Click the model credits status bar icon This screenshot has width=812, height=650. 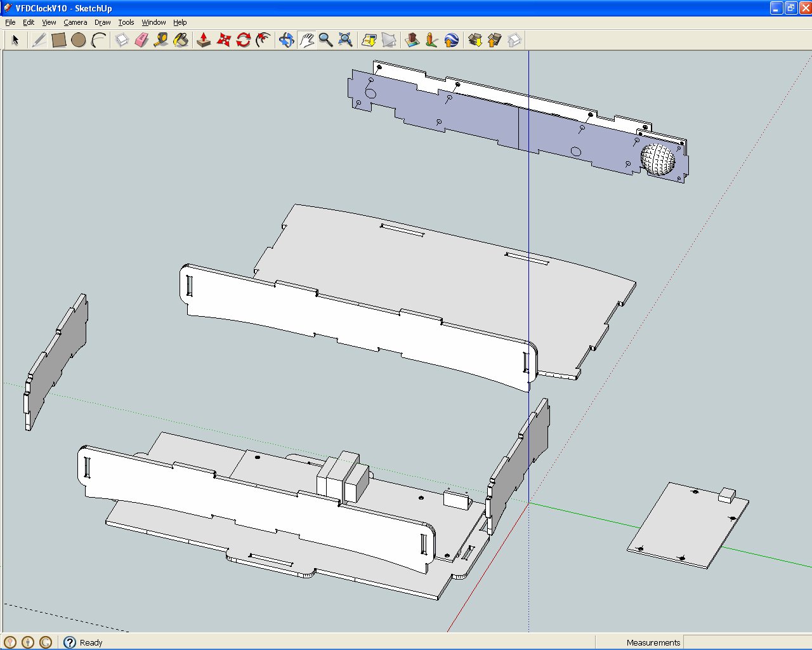(28, 642)
